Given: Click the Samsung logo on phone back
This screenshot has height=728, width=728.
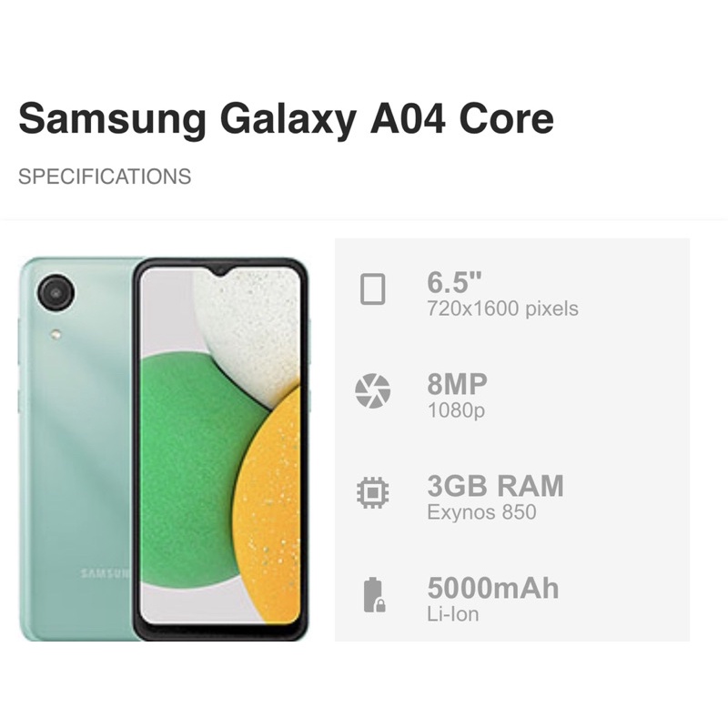Looking at the screenshot, I should (106, 573).
